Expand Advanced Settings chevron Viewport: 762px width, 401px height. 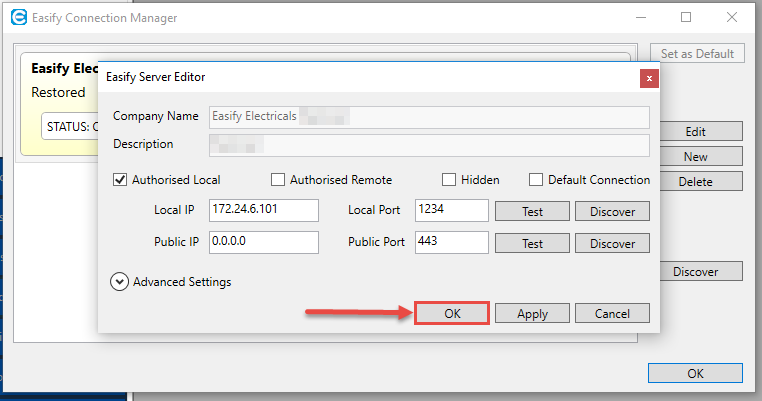(120, 282)
